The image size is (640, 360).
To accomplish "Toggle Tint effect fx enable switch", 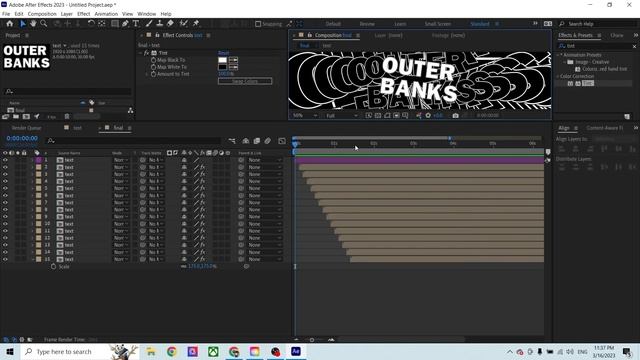I will point(147,53).
